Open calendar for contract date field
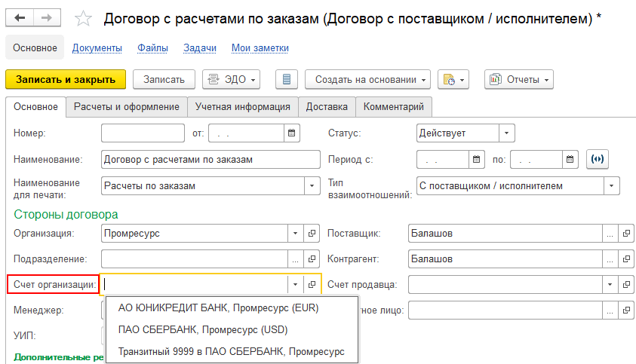 (291, 133)
